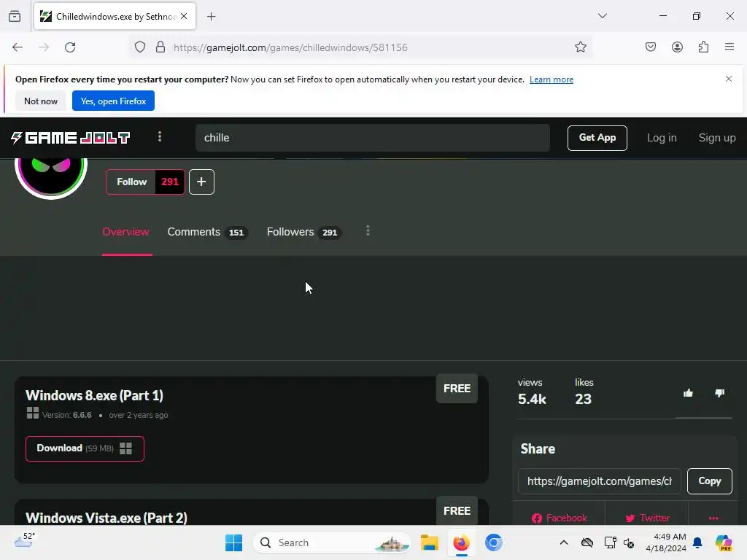Click the Windows Vista.exe (Part 2) title
The height and width of the screenshot is (560, 747).
point(107,518)
